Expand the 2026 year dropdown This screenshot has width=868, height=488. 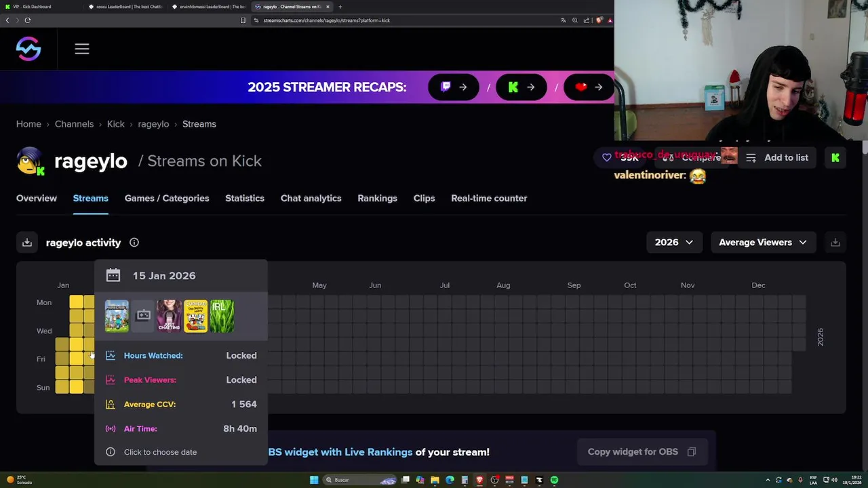click(x=674, y=243)
